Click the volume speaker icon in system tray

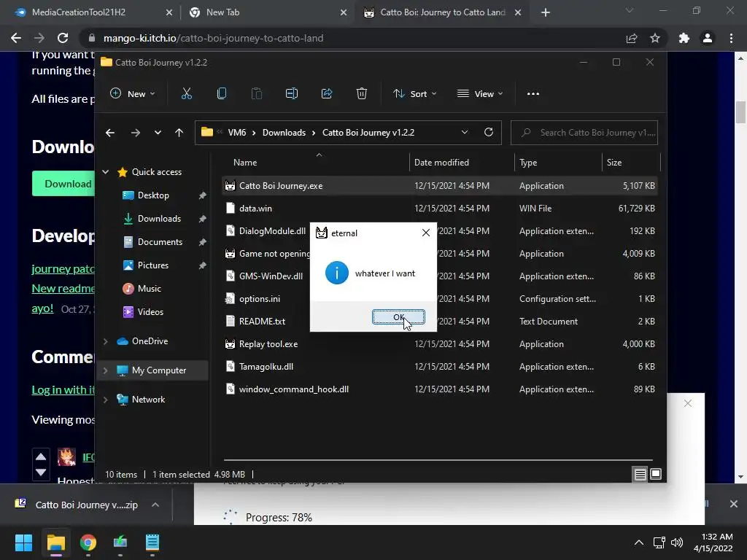tap(676, 542)
